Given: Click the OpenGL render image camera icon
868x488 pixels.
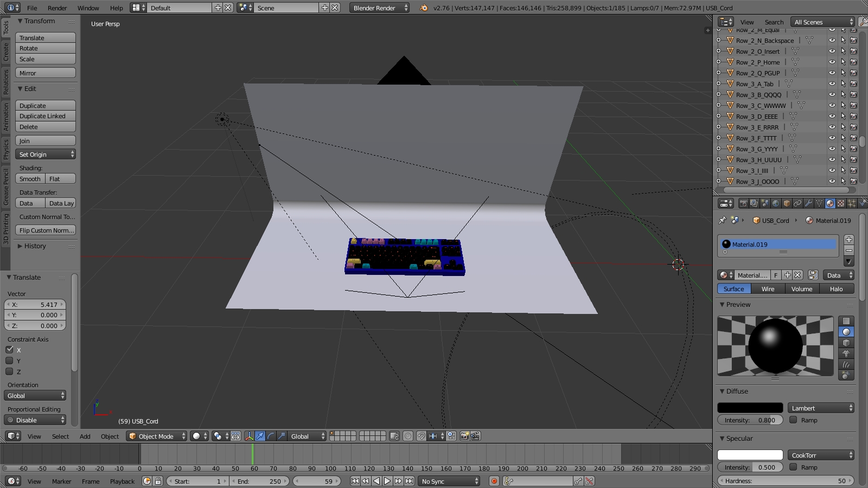Looking at the screenshot, I should pyautogui.click(x=464, y=436).
